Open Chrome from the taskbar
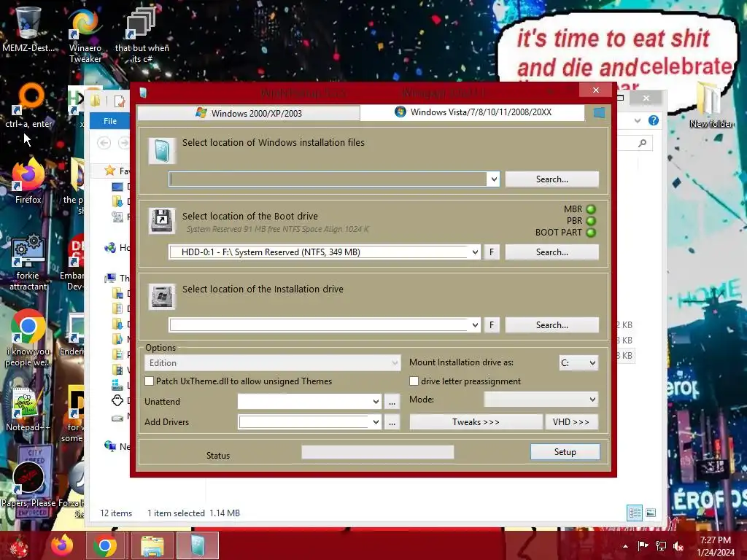This screenshot has width=747, height=560. coord(105,545)
